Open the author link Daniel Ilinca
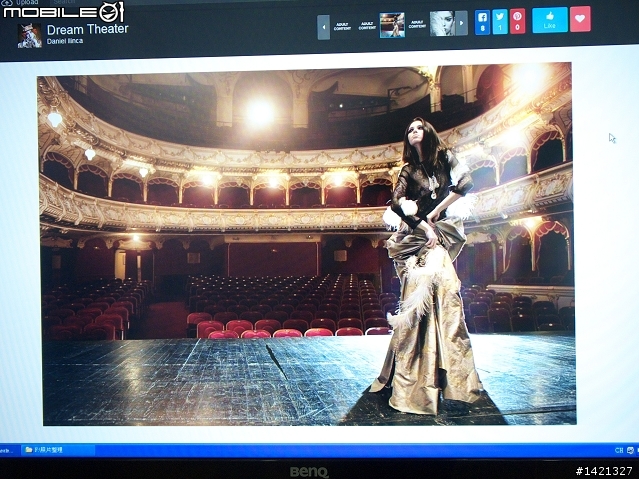The image size is (639, 479). 65,41
